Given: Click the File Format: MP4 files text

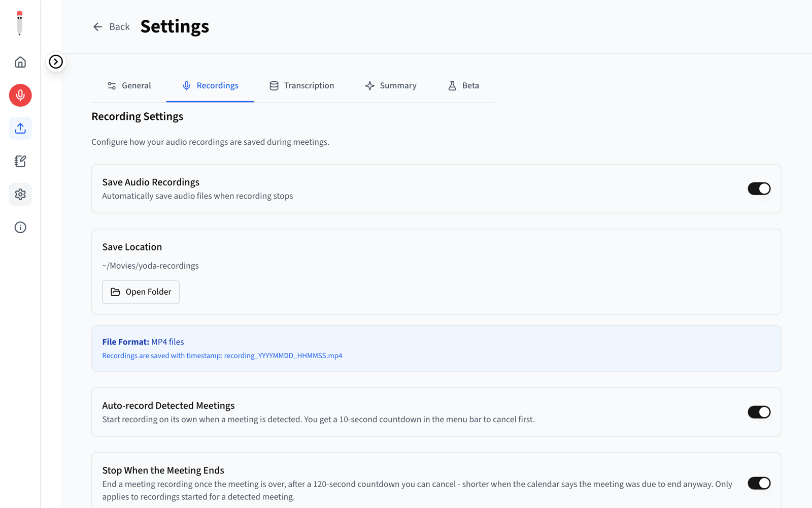Looking at the screenshot, I should click(x=143, y=342).
